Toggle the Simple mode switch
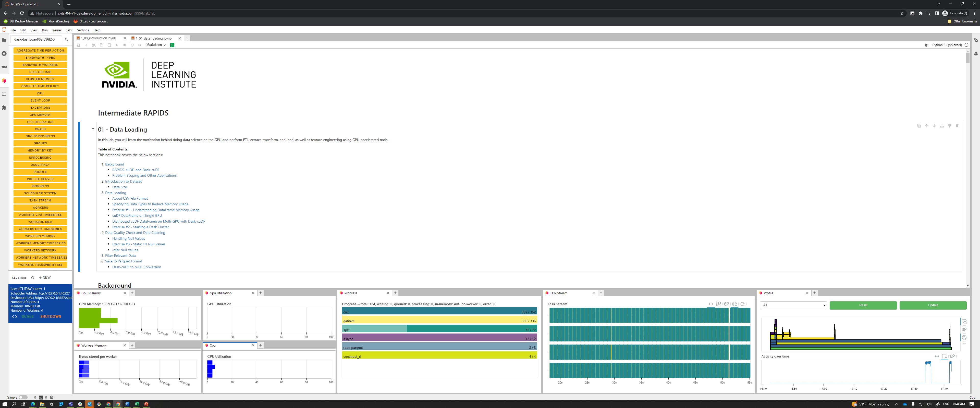This screenshot has height=408, width=980. (23, 397)
